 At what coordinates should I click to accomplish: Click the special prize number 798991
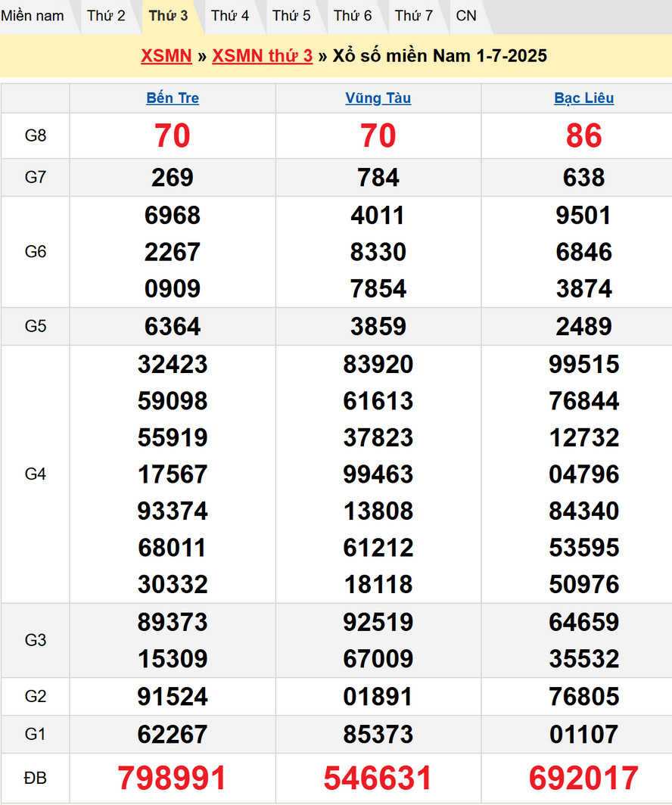[173, 778]
